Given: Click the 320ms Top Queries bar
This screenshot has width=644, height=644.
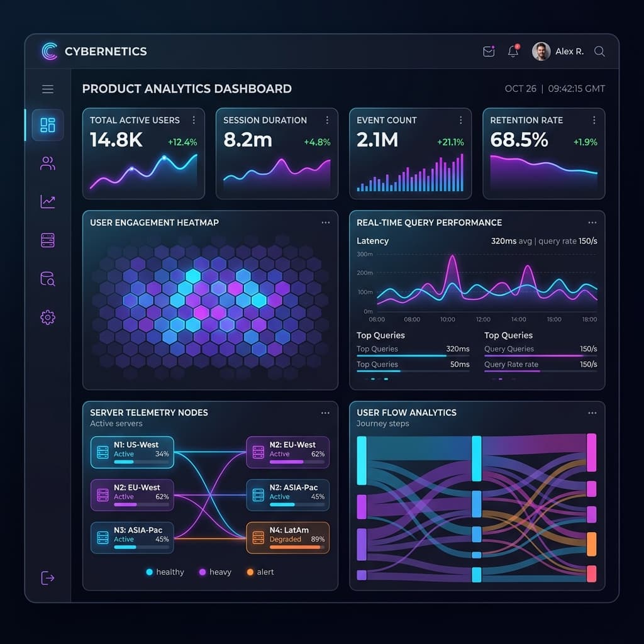Looking at the screenshot, I should [x=413, y=356].
